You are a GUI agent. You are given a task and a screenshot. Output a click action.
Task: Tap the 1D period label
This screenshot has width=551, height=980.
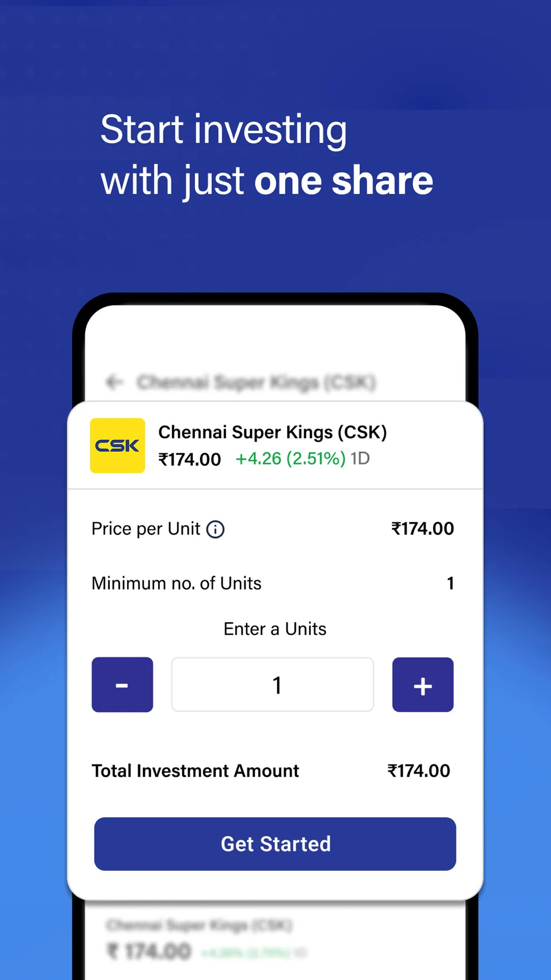click(x=360, y=458)
